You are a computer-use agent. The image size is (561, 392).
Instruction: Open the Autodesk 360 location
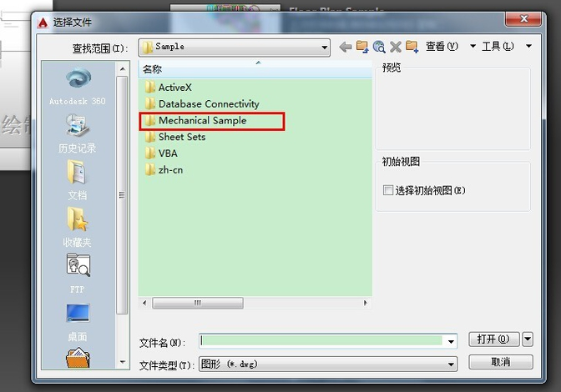(78, 86)
